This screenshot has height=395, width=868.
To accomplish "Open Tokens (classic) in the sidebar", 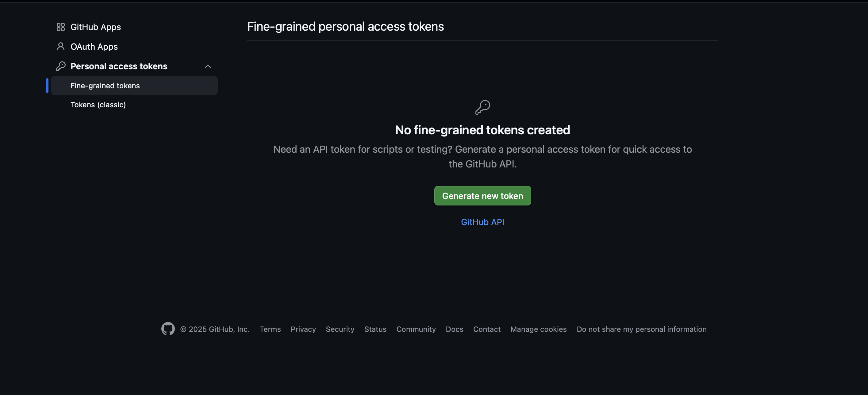I will (98, 105).
